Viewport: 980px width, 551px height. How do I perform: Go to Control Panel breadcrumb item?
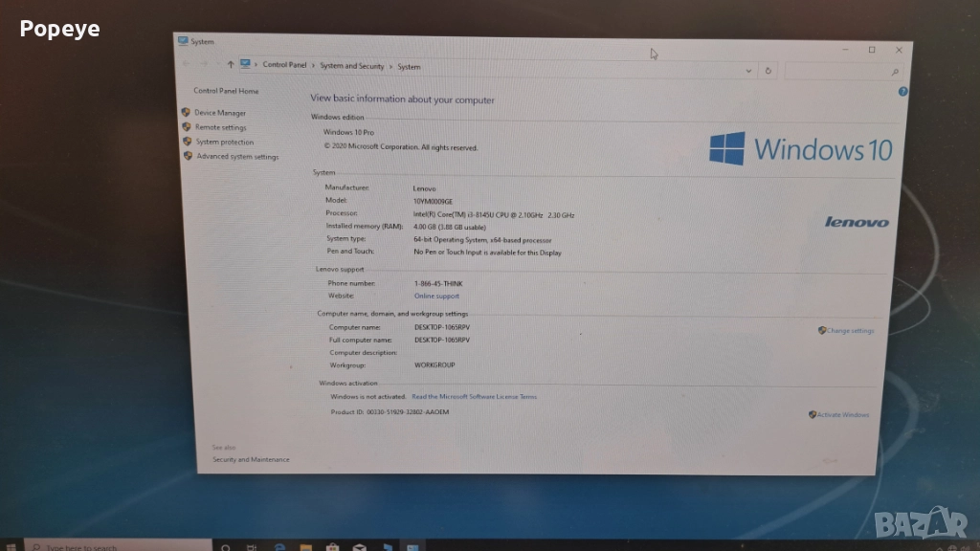tap(284, 65)
